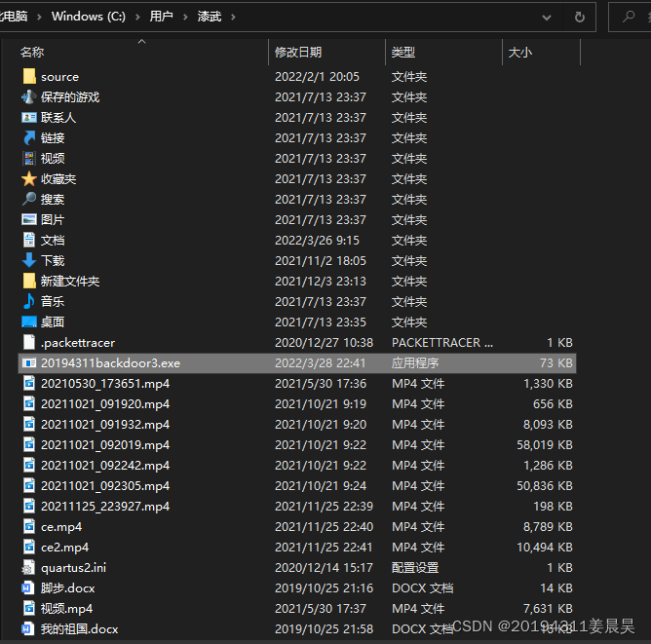This screenshot has height=644, width=651.
Task: Select file 20211021_092242.mp4
Action: coord(105,466)
